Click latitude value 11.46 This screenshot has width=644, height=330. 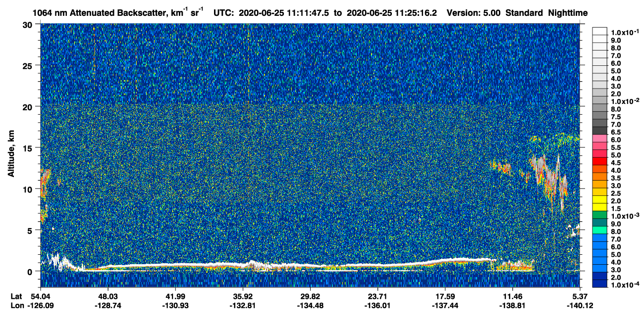click(x=512, y=296)
